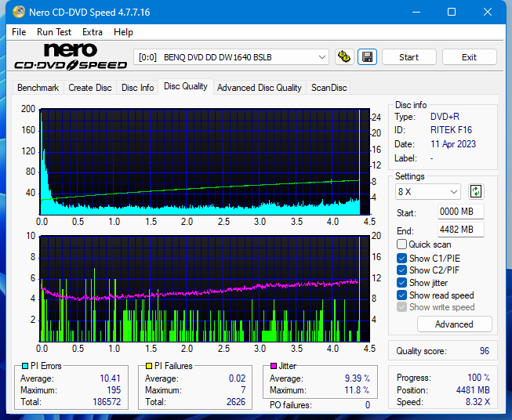Viewport: 512px width, 420px height.
Task: Disable Show read speed checkbox
Action: coord(402,295)
